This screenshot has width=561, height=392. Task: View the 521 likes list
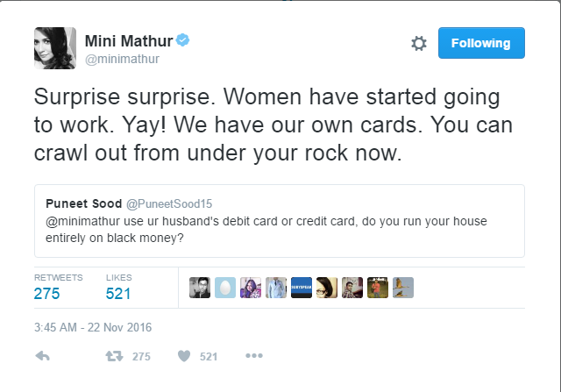pyautogui.click(x=117, y=294)
